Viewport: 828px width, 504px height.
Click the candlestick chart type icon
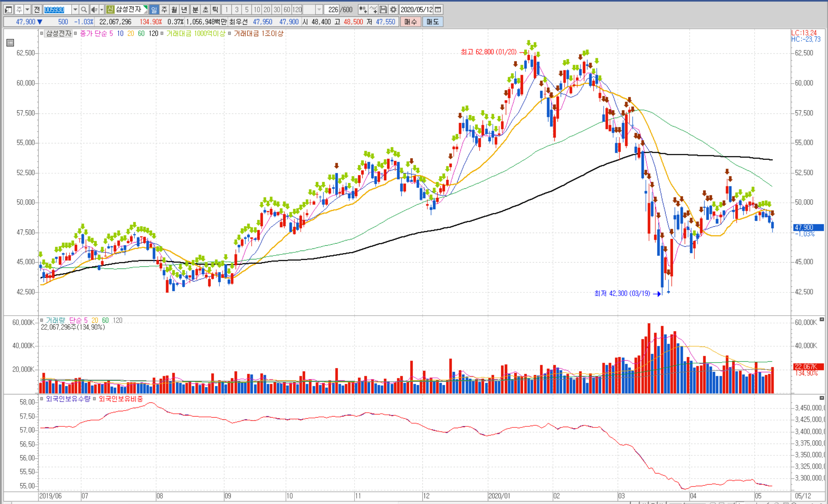pos(363,9)
